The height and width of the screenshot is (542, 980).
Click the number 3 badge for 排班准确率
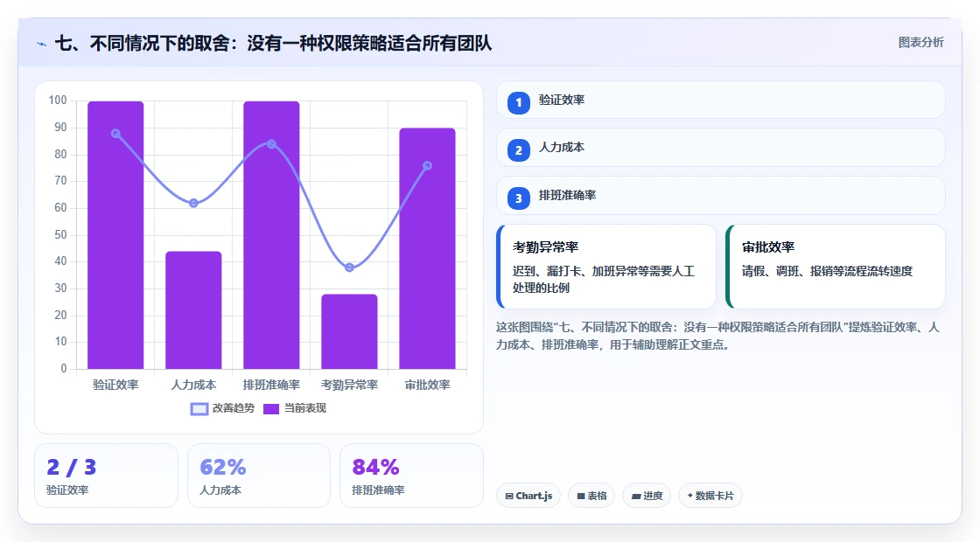518,198
